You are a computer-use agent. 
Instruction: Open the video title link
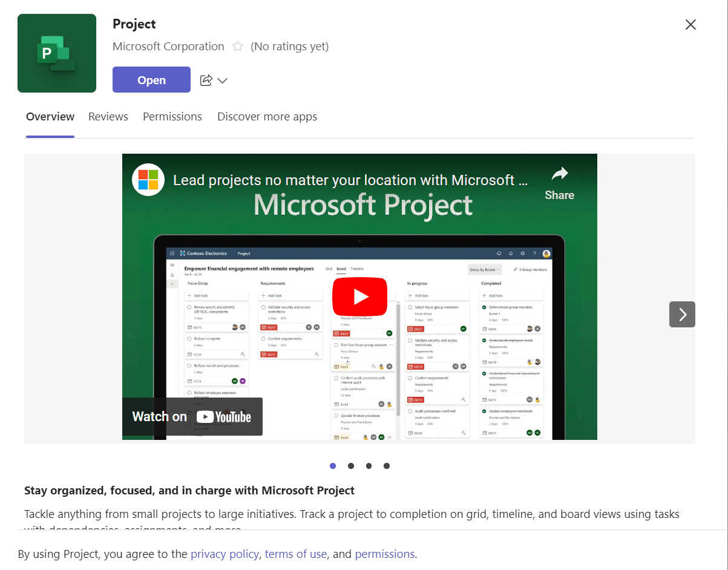tap(350, 180)
